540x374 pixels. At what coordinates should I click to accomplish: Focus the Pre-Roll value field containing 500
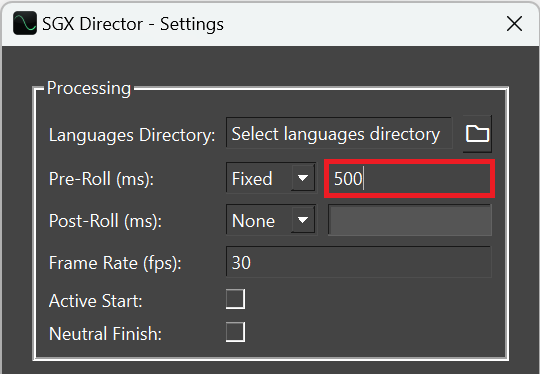409,178
